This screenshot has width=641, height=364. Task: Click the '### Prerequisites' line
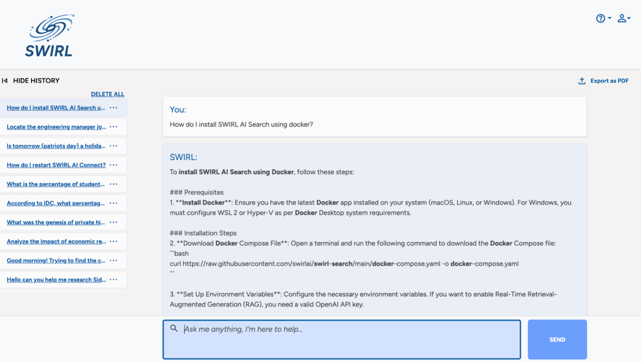(197, 192)
